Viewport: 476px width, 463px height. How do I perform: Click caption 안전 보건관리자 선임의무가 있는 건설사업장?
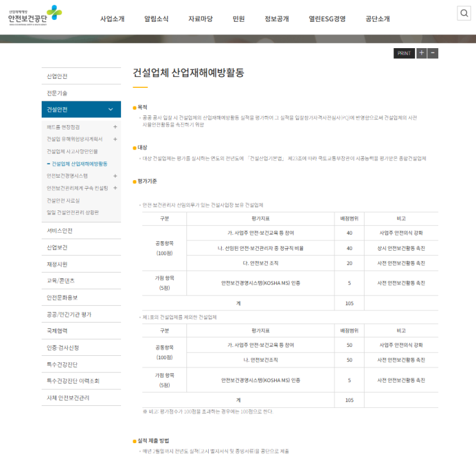[203, 205]
